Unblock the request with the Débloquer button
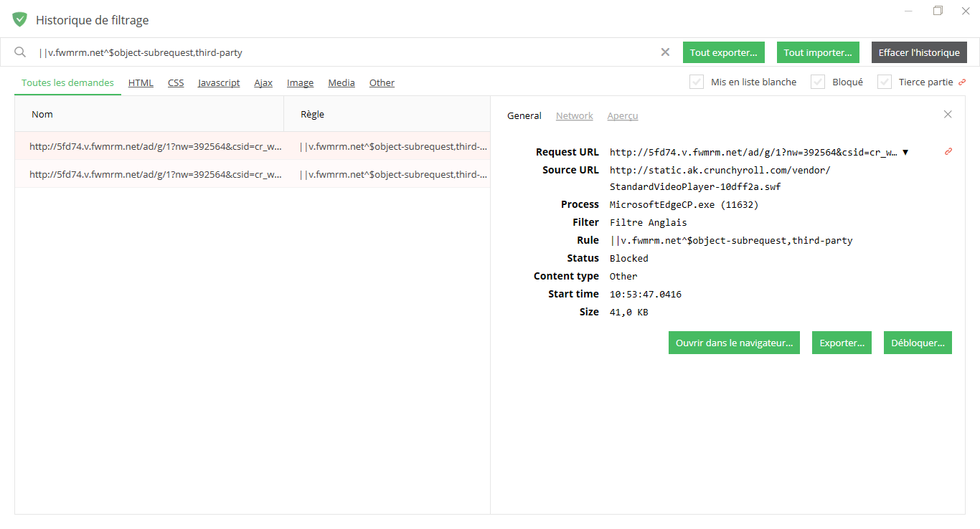The image size is (980, 529). tap(918, 343)
